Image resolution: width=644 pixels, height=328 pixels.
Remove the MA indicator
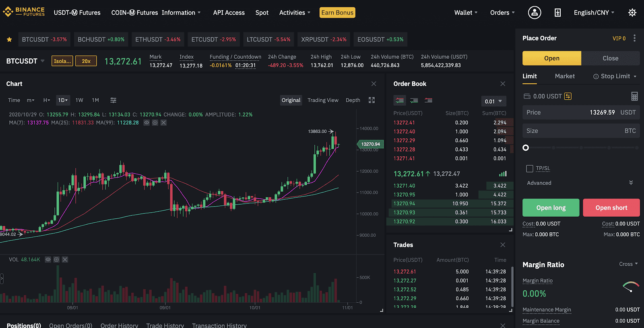(x=163, y=123)
